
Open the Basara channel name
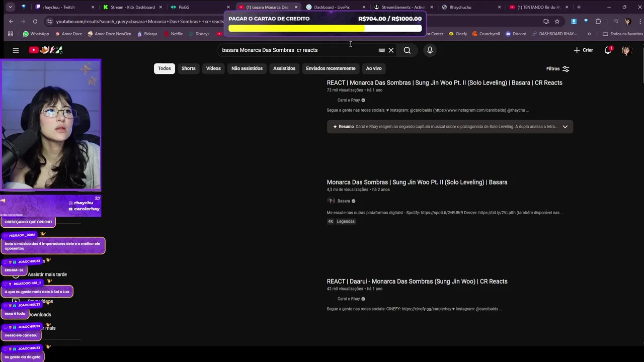344,201
